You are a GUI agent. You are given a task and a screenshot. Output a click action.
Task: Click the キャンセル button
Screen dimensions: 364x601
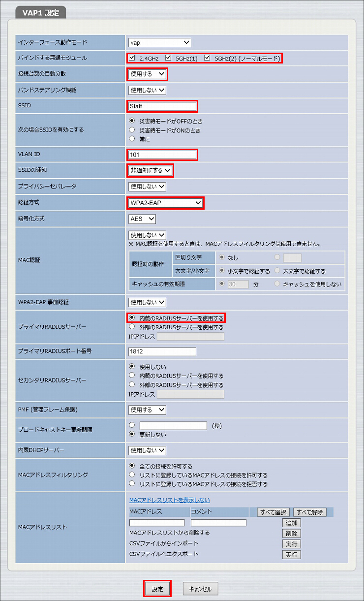[x=200, y=589]
